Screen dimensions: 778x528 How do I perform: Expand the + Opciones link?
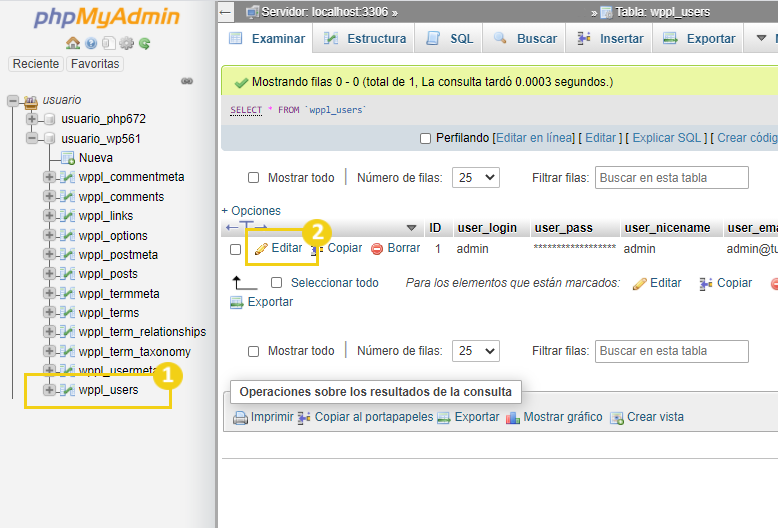[251, 211]
